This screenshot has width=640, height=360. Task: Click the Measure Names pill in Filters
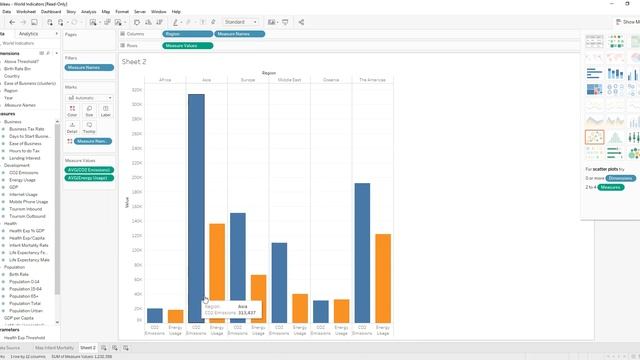tap(89, 67)
